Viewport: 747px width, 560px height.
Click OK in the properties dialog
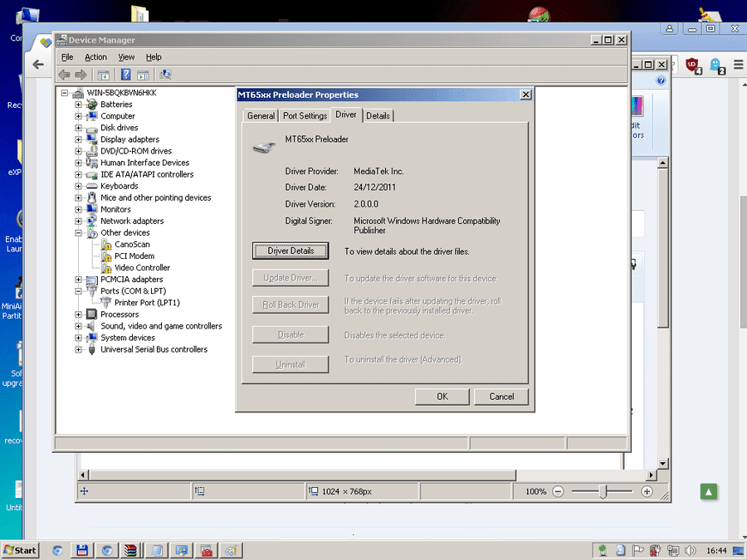click(x=442, y=397)
